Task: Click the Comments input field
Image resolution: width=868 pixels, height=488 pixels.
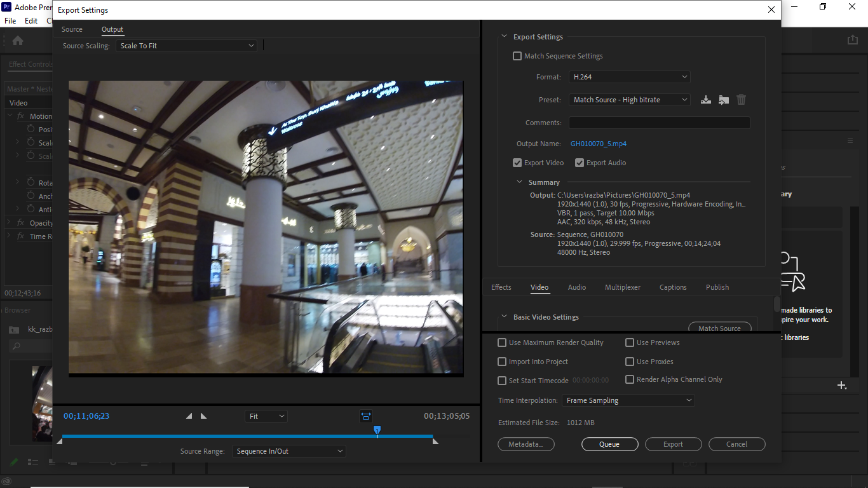Action: point(659,122)
